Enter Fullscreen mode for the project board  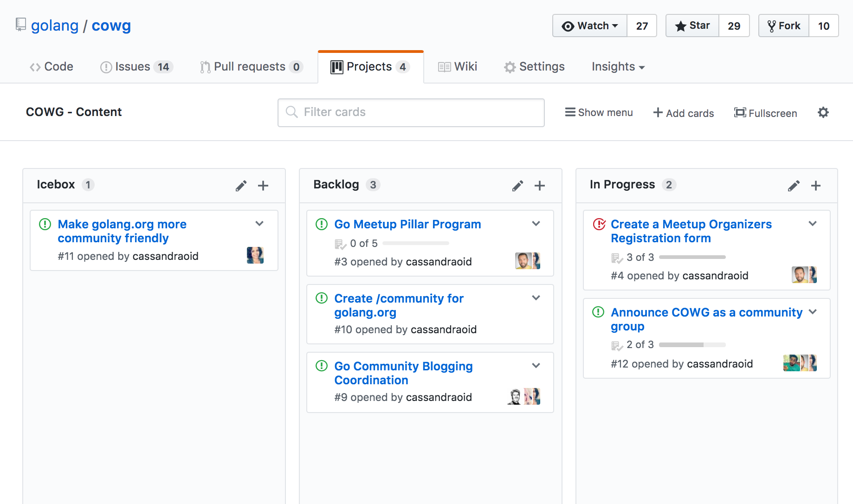pos(765,113)
